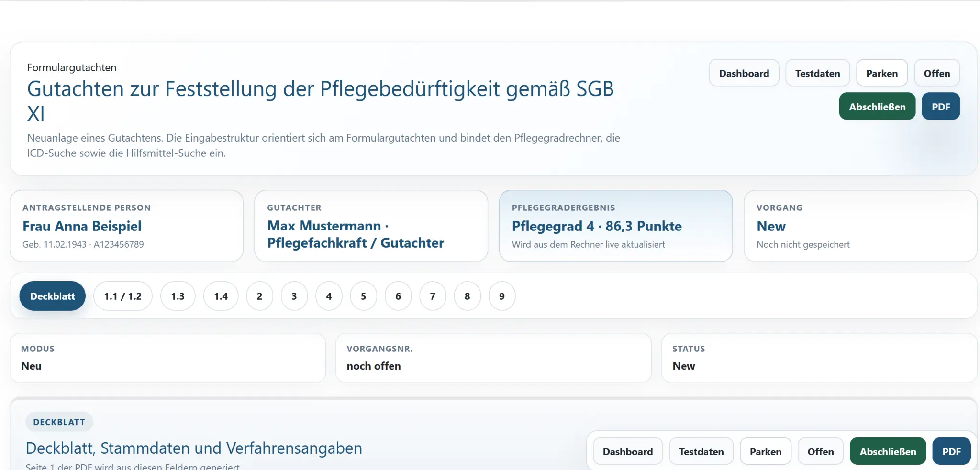
Task: Load Testdaten from the top header
Action: (x=818, y=73)
